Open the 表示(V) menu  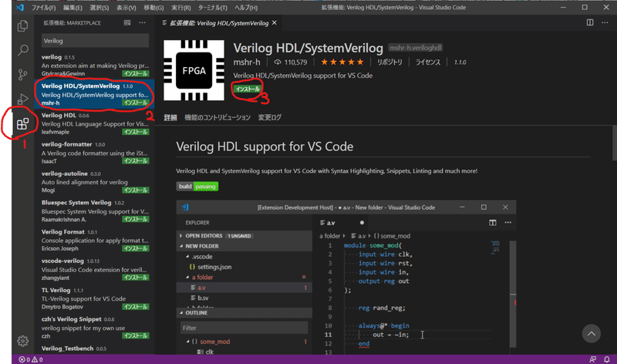point(126,8)
